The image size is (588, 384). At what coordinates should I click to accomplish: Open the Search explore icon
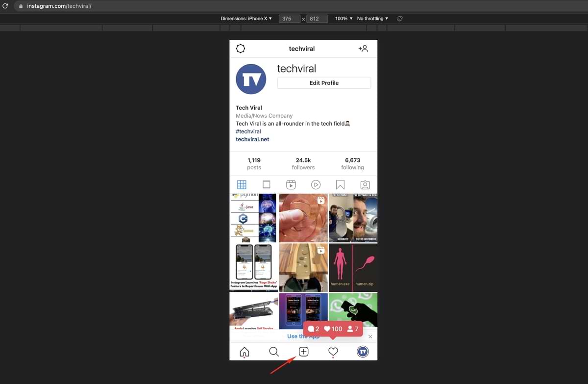(274, 352)
